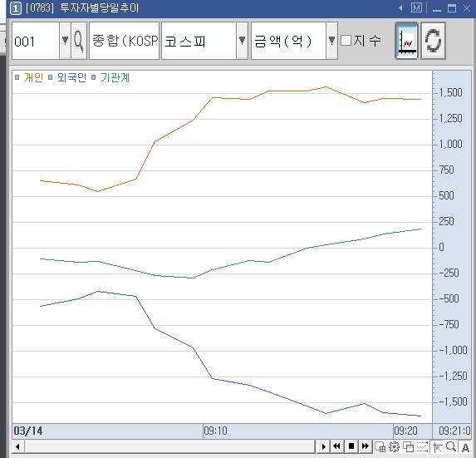Image resolution: width=476 pixels, height=458 pixels.
Task: Click the scrollbar right arrow button
Action: (x=323, y=446)
